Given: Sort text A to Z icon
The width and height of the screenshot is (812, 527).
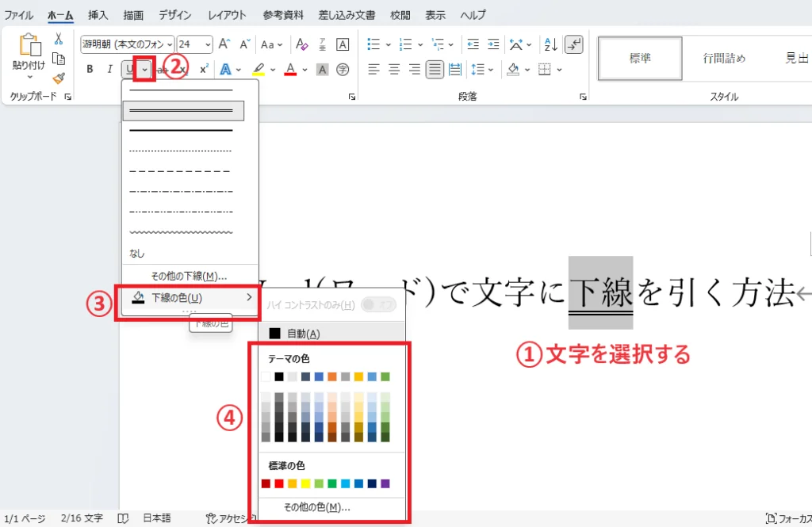Looking at the screenshot, I should coord(550,44).
